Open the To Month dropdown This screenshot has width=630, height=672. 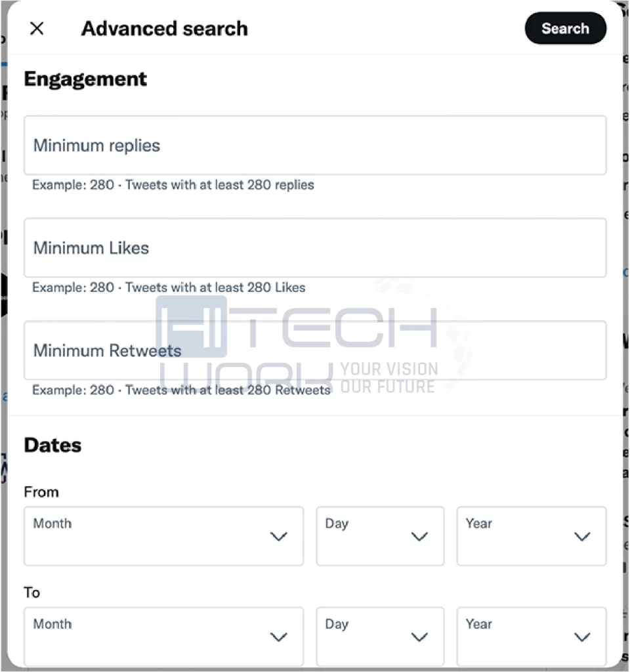click(x=163, y=636)
